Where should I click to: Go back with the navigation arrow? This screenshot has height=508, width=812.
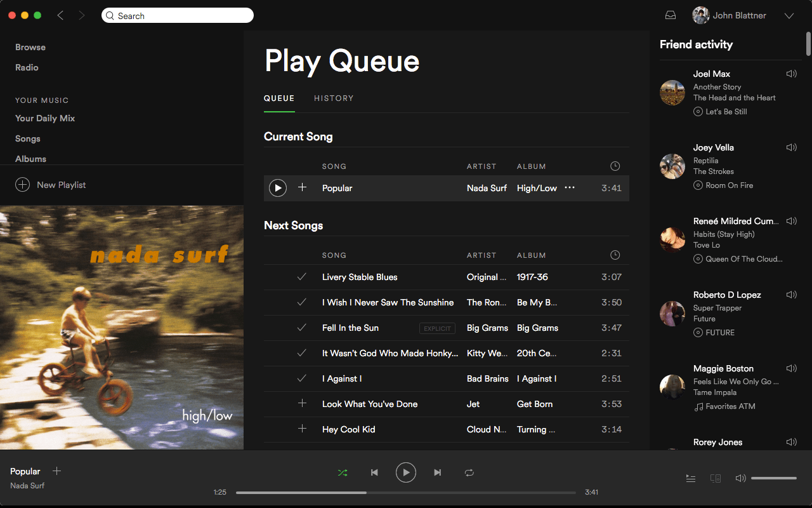coord(60,15)
